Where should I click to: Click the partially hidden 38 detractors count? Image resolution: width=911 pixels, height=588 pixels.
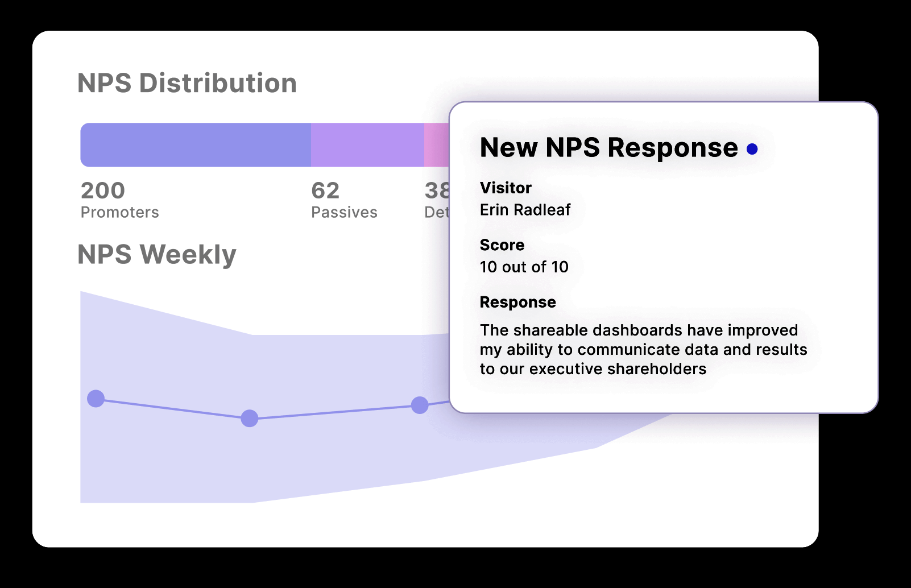tap(437, 191)
